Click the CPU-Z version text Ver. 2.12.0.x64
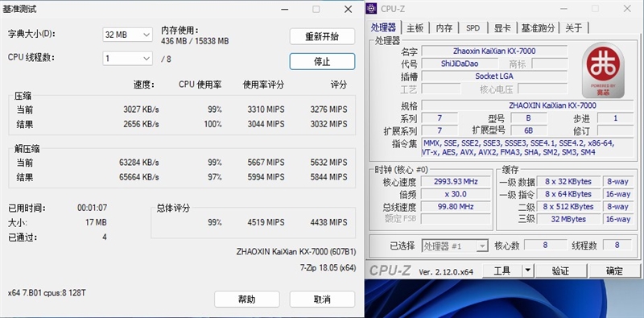The height and width of the screenshot is (318, 644). (446, 272)
